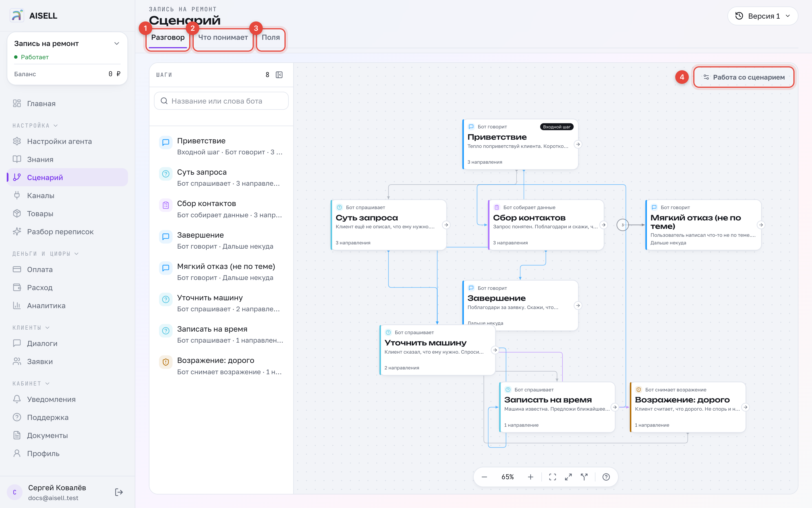
Task: Select the Приветствие step in list
Action: click(221, 146)
